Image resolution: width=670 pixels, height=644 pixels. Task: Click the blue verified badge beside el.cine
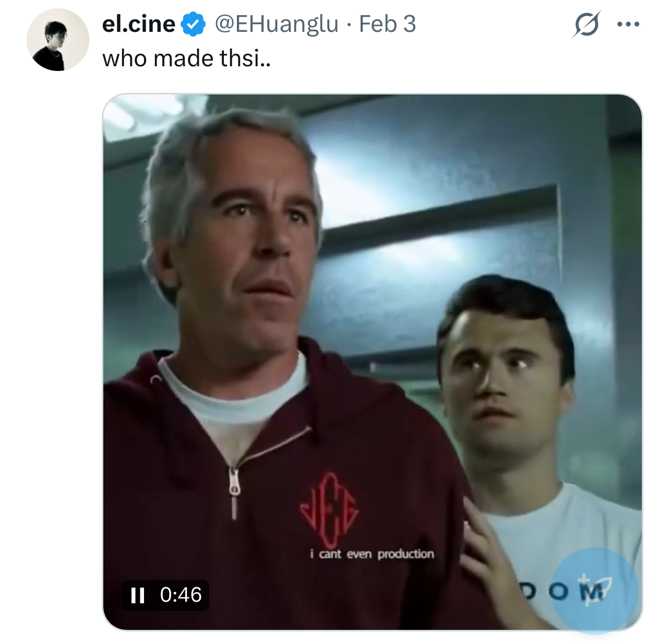click(x=193, y=25)
